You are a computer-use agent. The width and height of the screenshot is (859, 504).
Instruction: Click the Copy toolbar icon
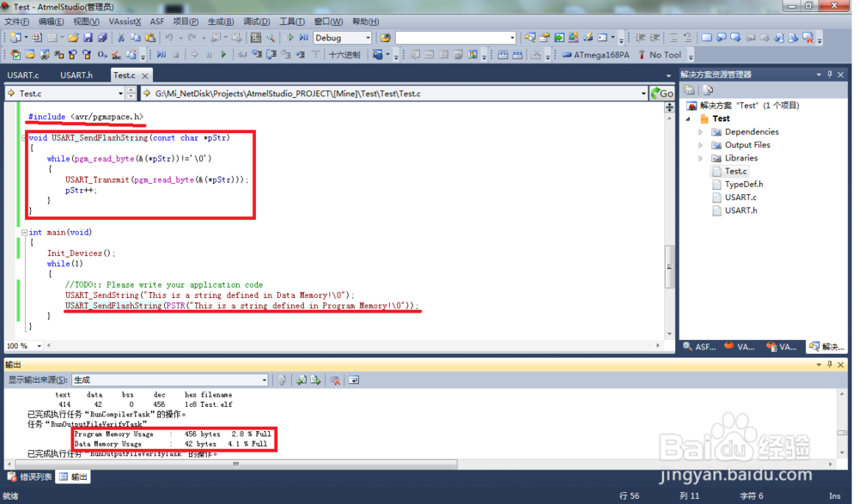tap(136, 38)
